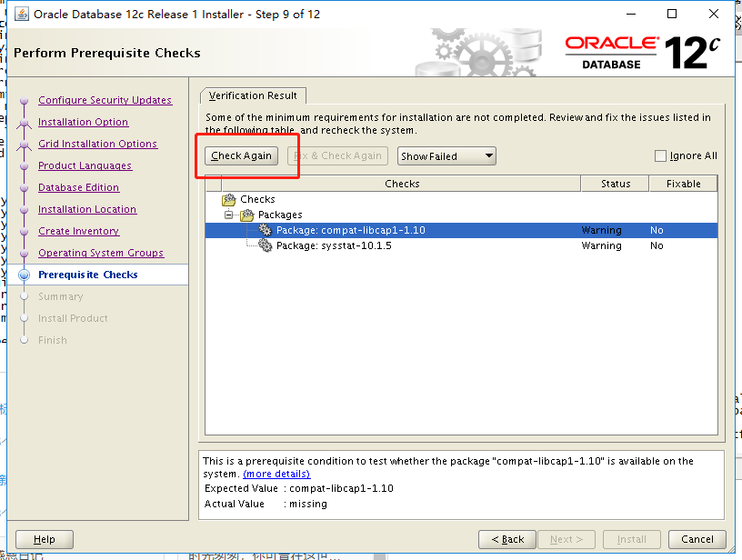Viewport: 742px width, 560px height.
Task: Go to Product Languages step
Action: coord(85,165)
